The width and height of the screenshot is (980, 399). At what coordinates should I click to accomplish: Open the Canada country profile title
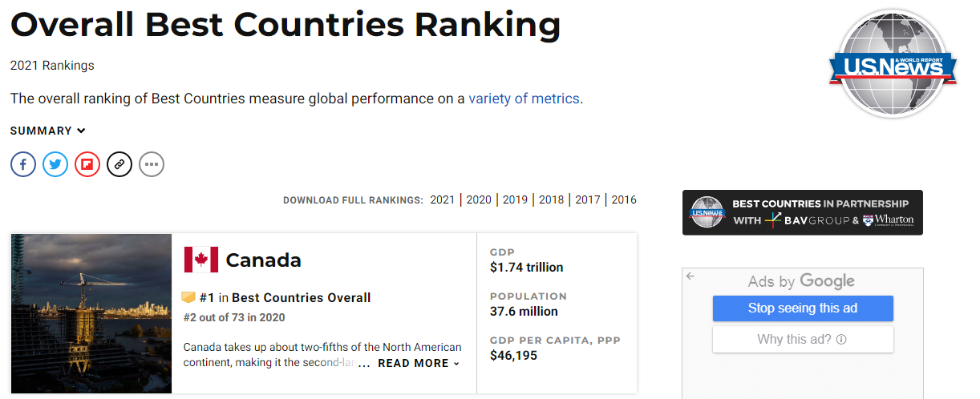pyautogui.click(x=263, y=260)
